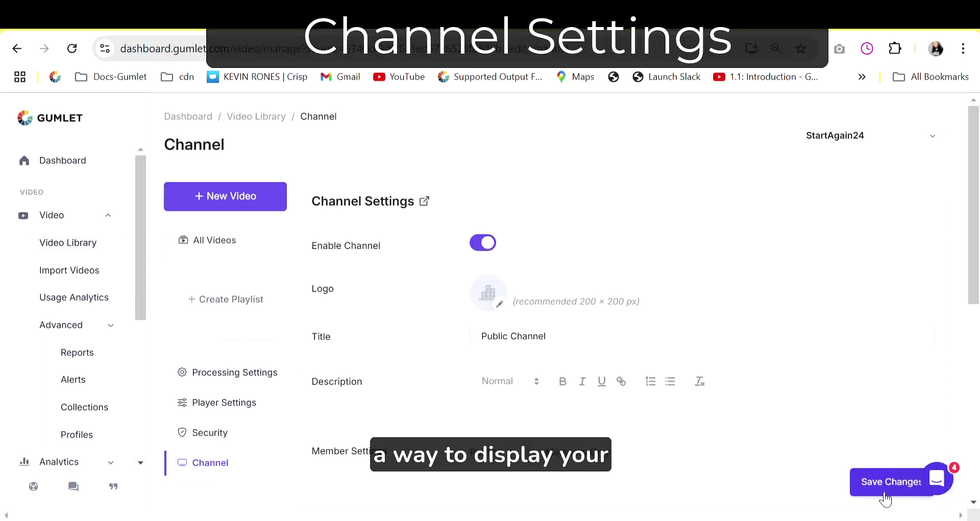Image resolution: width=980 pixels, height=521 pixels.
Task: Open the Normal text style dropdown
Action: click(510, 381)
